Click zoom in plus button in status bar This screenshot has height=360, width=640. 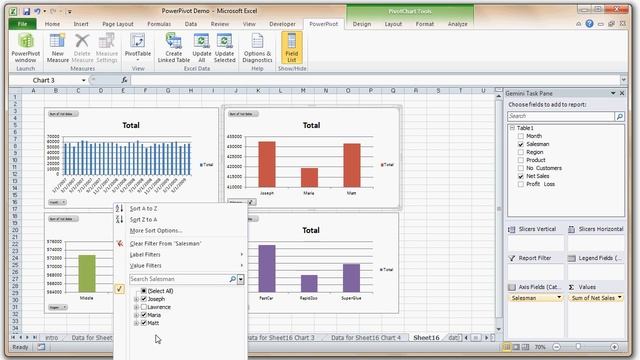click(x=614, y=347)
